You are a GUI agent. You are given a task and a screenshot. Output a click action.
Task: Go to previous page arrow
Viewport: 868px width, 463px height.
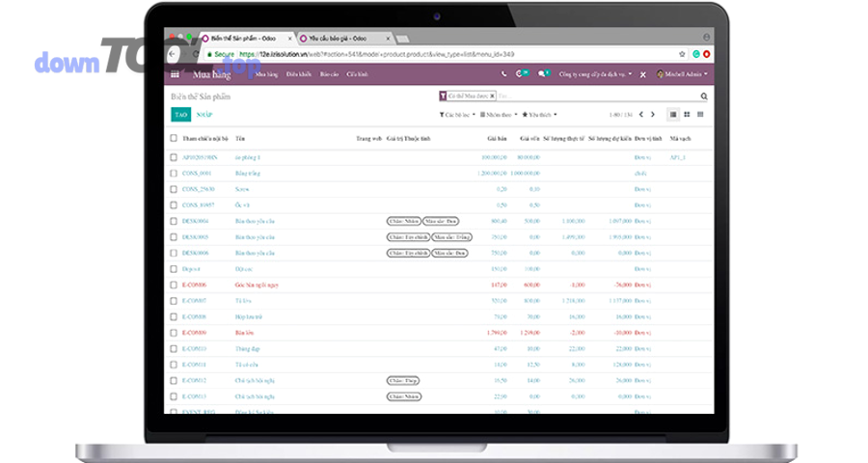(x=640, y=115)
